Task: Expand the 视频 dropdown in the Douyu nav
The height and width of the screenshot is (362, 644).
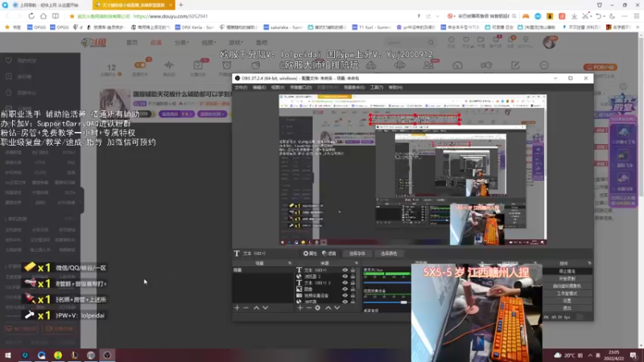Action: click(x=208, y=43)
